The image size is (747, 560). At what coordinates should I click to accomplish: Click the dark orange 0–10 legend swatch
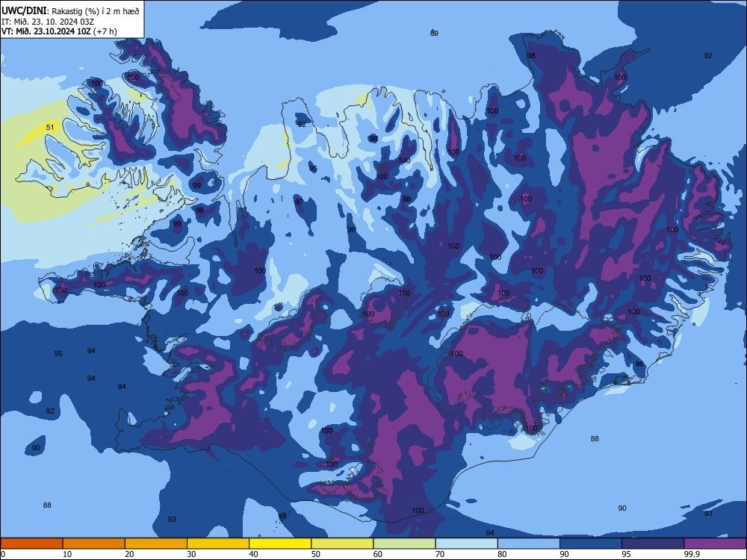click(x=31, y=544)
